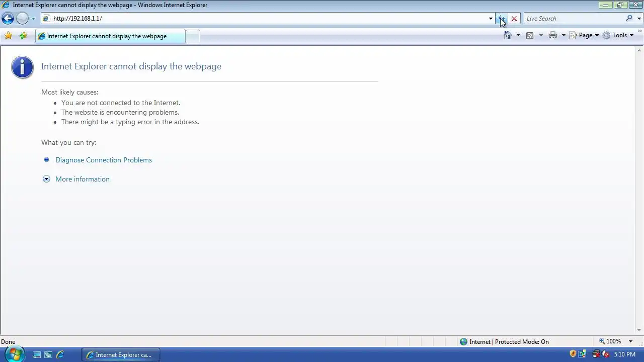Open the Recent Pages dropdown beside Forward
The image size is (644, 362).
click(x=33, y=19)
